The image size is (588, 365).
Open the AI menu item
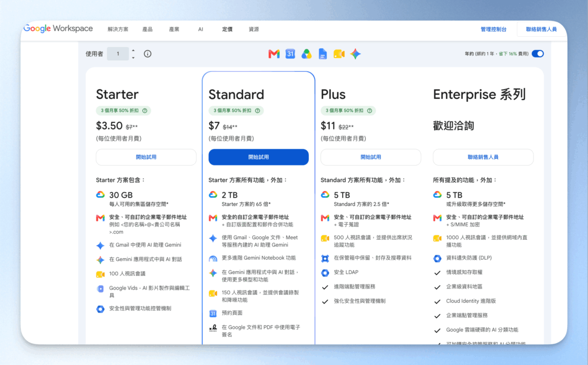click(x=200, y=29)
